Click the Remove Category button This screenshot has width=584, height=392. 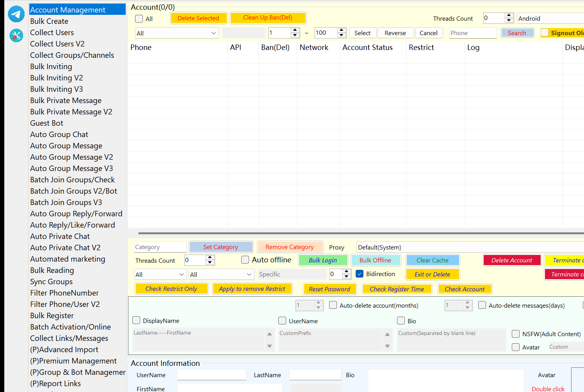(290, 247)
